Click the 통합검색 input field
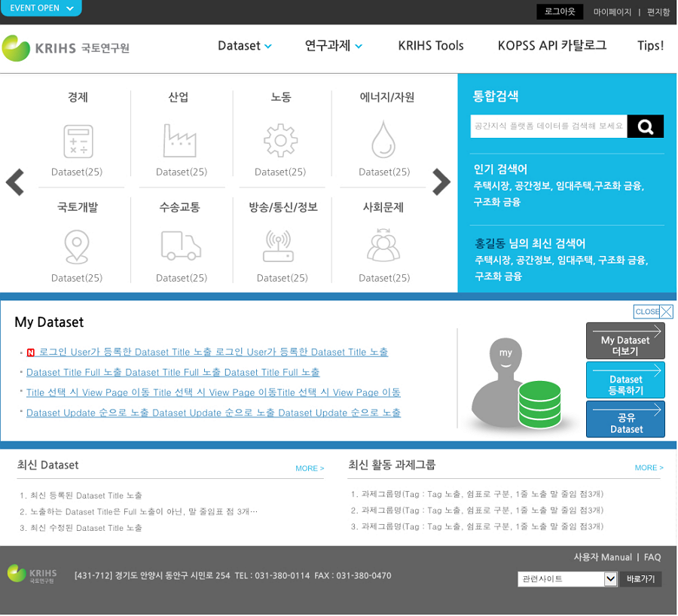This screenshot has width=678, height=616. pos(548,127)
